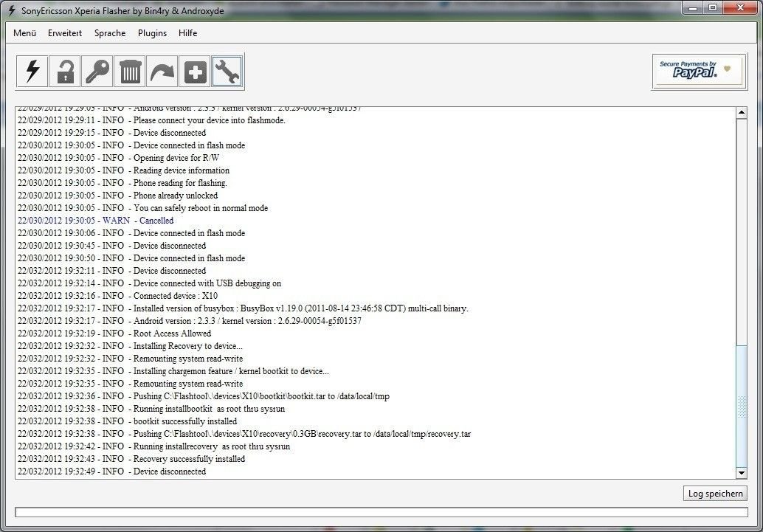The image size is (763, 532).
Task: Click the padlock Root icon
Action: pos(65,72)
